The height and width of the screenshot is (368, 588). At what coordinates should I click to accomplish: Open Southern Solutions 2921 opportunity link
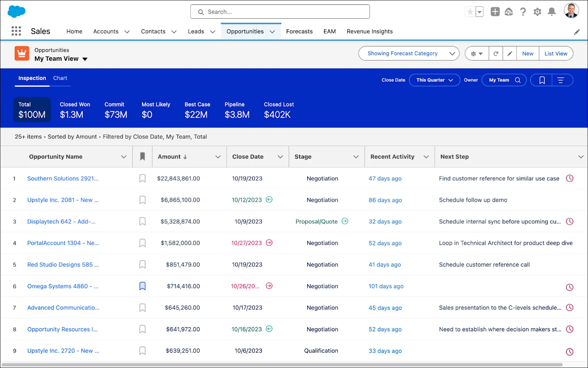tap(63, 178)
